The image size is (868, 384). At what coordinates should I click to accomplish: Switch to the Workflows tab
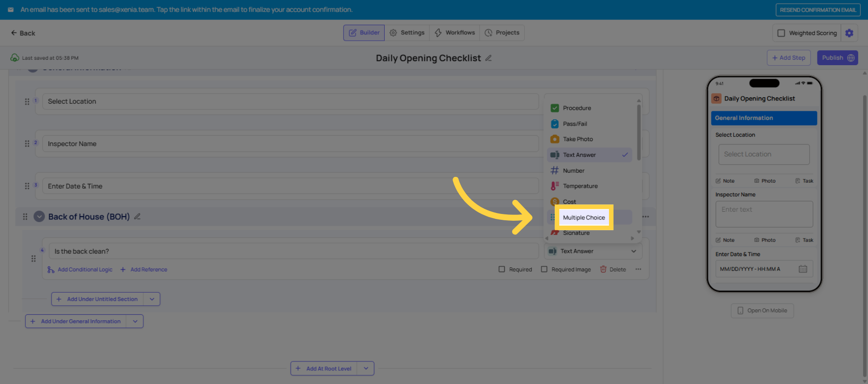454,33
